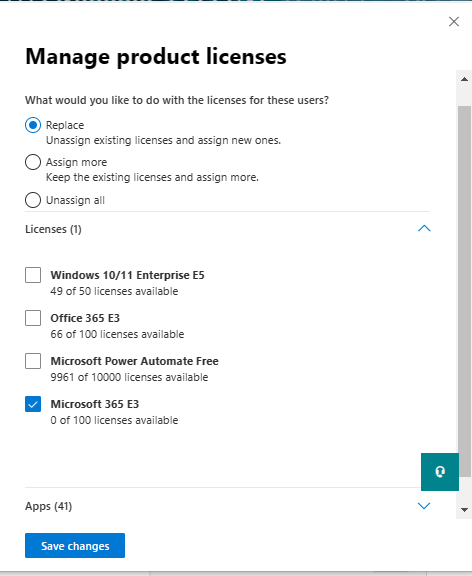Open the teal help feedback widget
Screen dimensions: 472x576
(440, 472)
